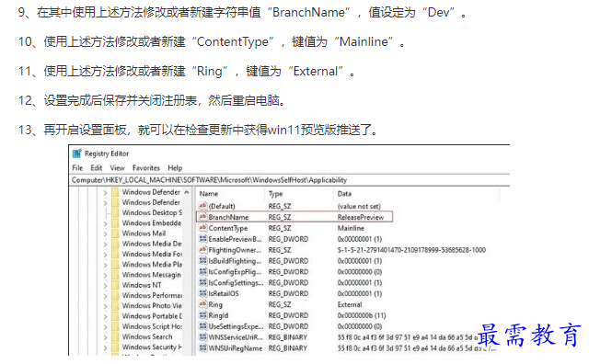This screenshot has height=364, width=589.
Task: Expand the Windows NT tree node
Action: (x=105, y=285)
